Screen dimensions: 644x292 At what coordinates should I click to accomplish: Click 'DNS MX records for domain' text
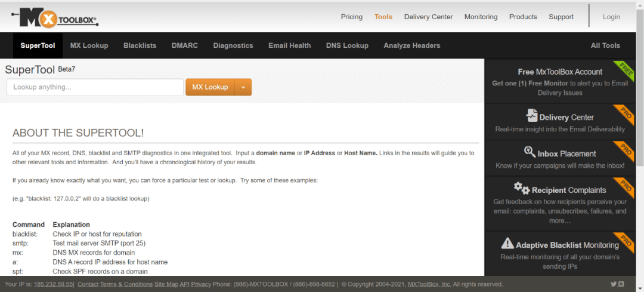(x=94, y=253)
